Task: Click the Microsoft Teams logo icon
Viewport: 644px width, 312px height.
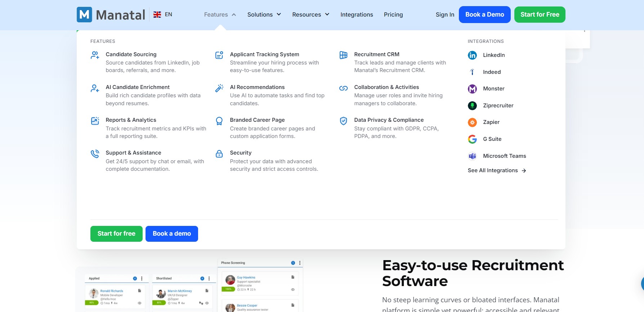Action: tap(472, 156)
